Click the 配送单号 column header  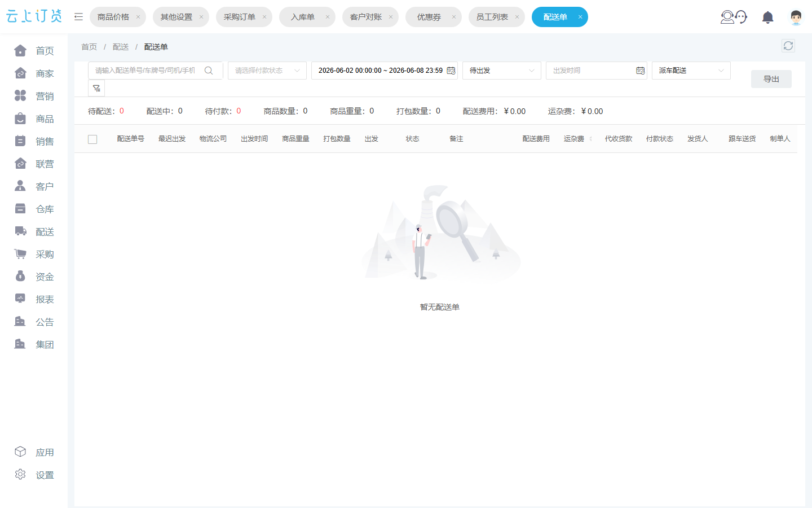[131, 139]
